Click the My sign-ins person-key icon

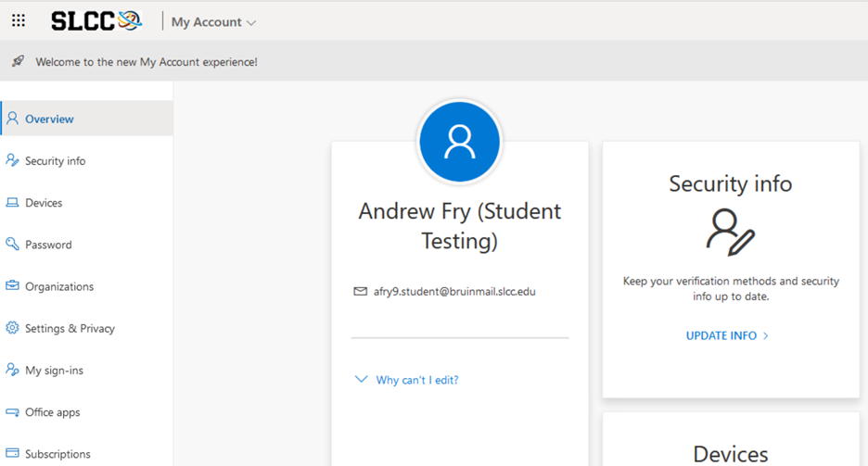pyautogui.click(x=12, y=370)
